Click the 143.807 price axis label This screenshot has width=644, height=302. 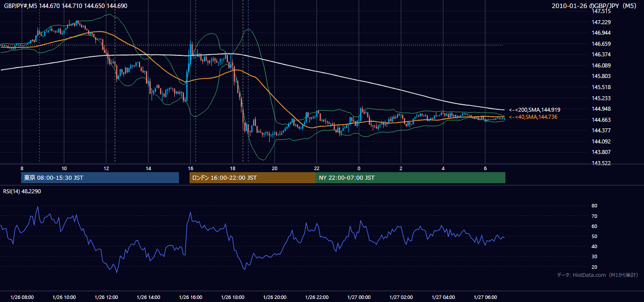[601, 152]
